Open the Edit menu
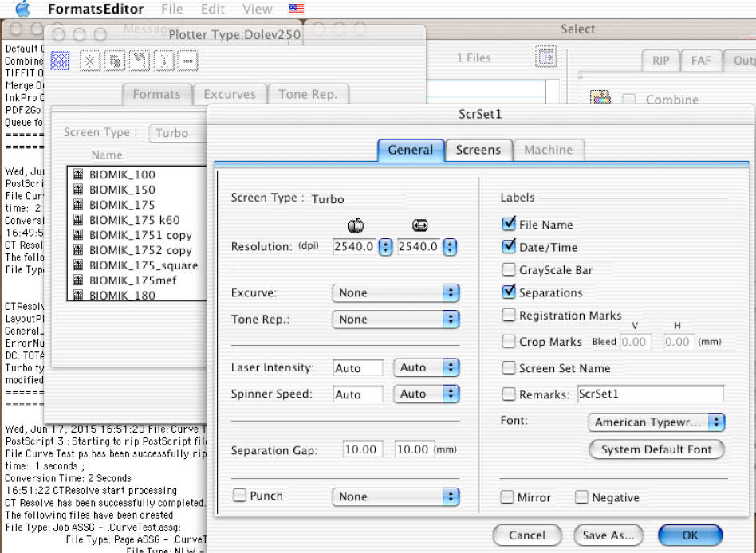The height and width of the screenshot is (553, 756). click(x=213, y=9)
